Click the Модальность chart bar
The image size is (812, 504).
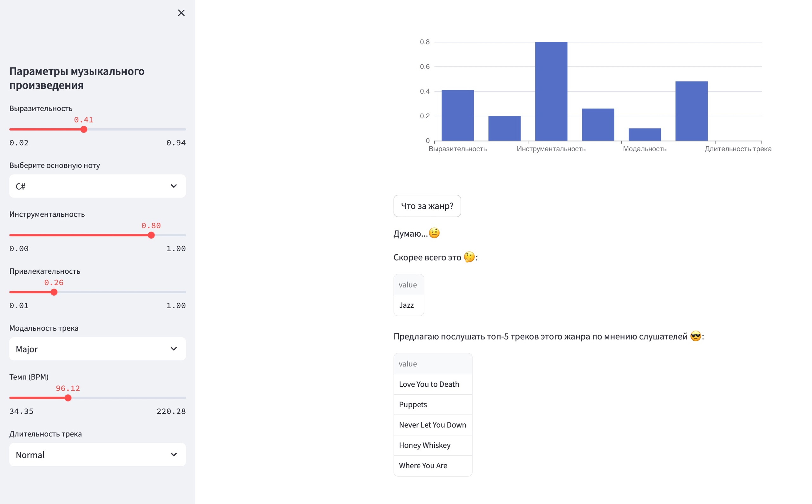coord(645,134)
